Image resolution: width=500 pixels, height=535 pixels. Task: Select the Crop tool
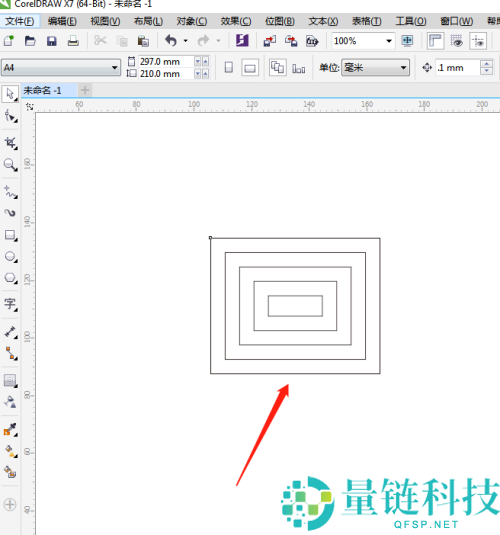pos(10,143)
